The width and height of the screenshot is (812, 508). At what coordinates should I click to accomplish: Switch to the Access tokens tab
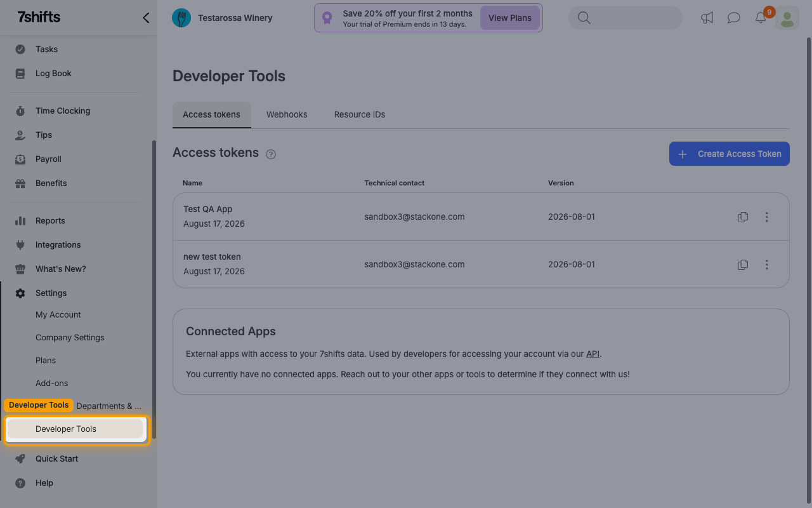(x=212, y=114)
